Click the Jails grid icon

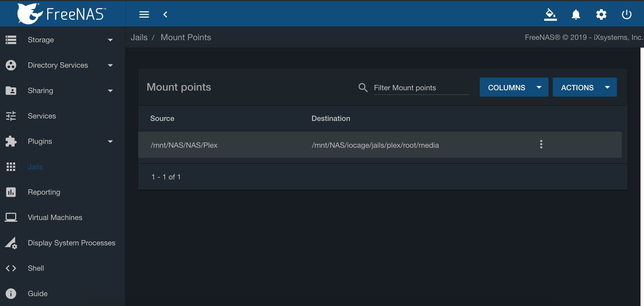click(11, 167)
